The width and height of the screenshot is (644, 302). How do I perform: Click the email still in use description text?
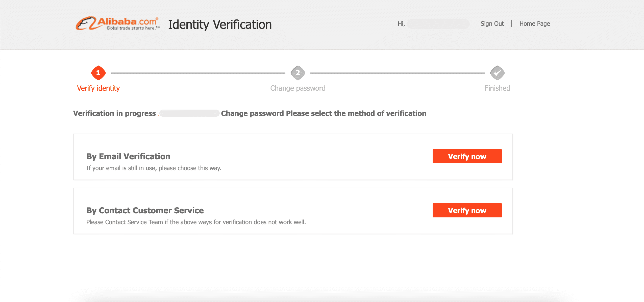pos(154,168)
